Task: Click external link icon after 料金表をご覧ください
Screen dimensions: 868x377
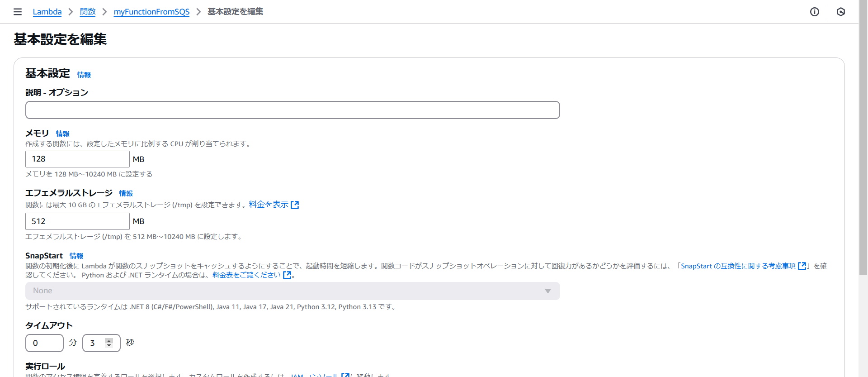Action: pyautogui.click(x=287, y=275)
